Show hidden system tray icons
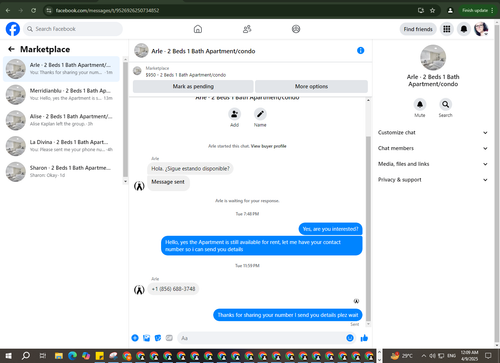This screenshot has width=500, height=363. coord(424,356)
